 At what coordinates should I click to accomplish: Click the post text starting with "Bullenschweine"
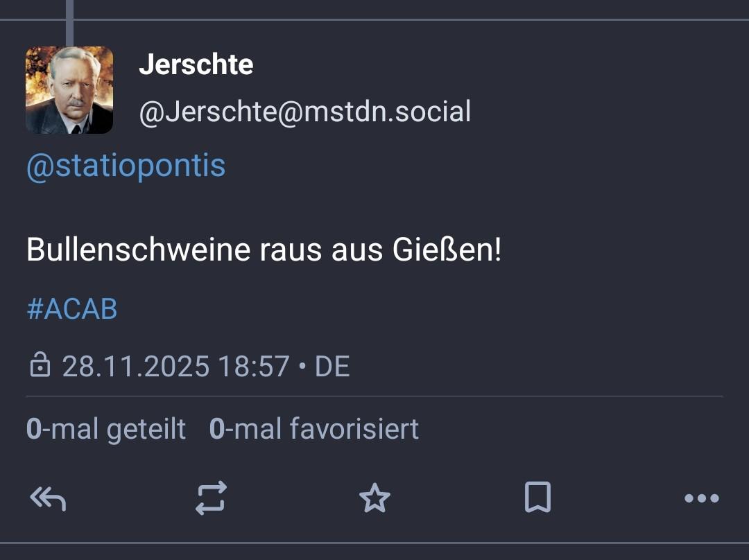click(263, 250)
